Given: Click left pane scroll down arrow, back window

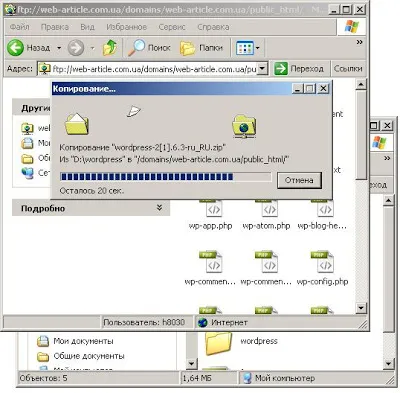Looking at the screenshot, I should pyautogui.click(x=191, y=363).
